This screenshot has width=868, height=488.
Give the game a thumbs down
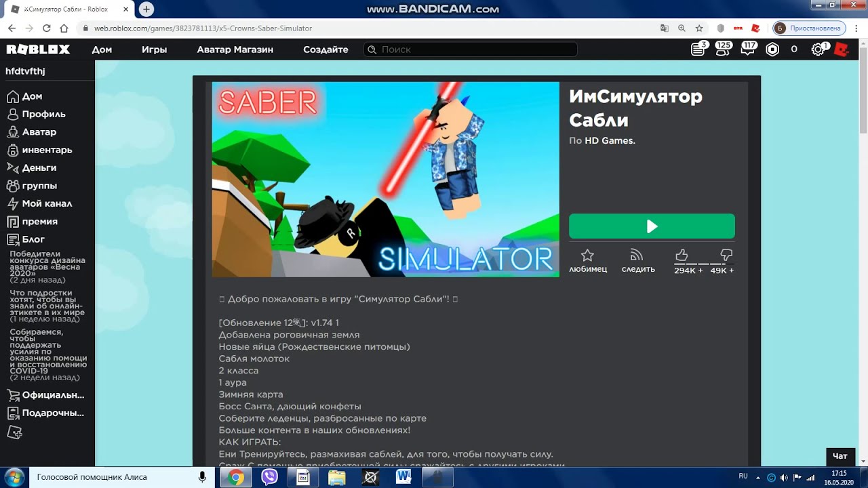pyautogui.click(x=726, y=255)
